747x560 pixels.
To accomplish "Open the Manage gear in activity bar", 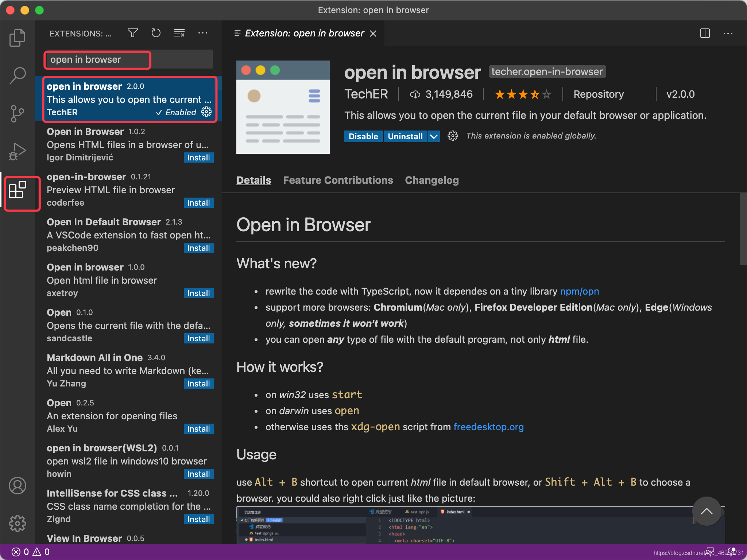I will coord(17,523).
